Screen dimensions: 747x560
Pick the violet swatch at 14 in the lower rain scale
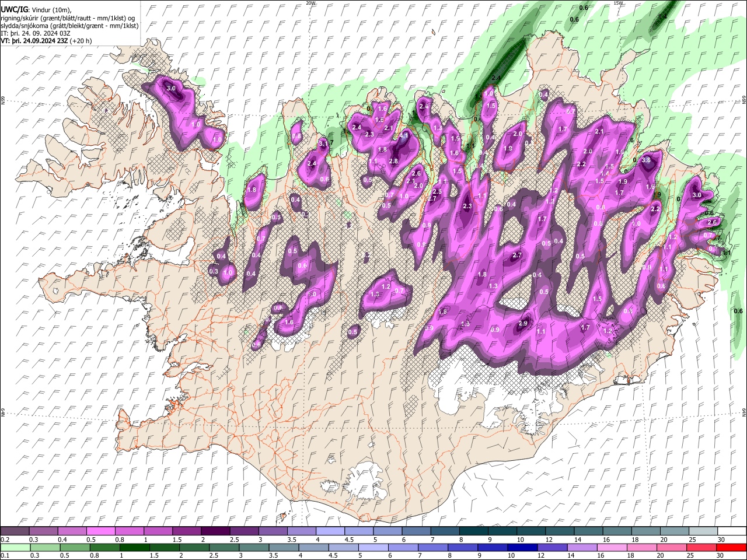pos(581,548)
